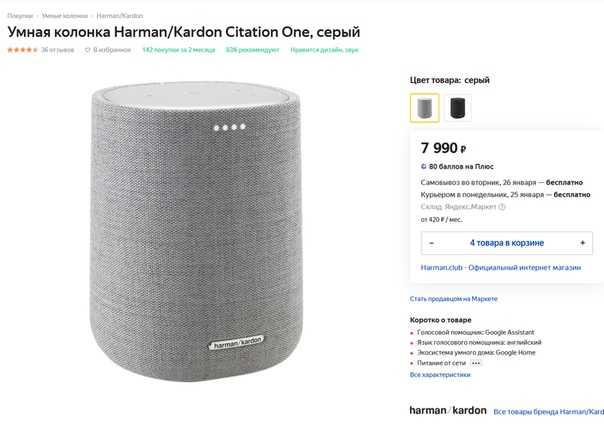Click the info icon next to Склад Яндекс.Маркет

502,207
